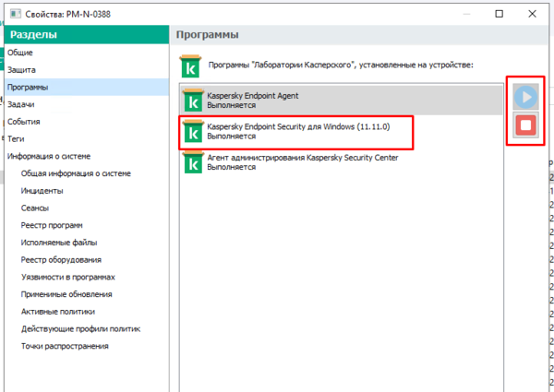Image resolution: width=554 pixels, height=392 pixels.
Task: Open Уязвимости в программах subsection
Action: coord(68,278)
